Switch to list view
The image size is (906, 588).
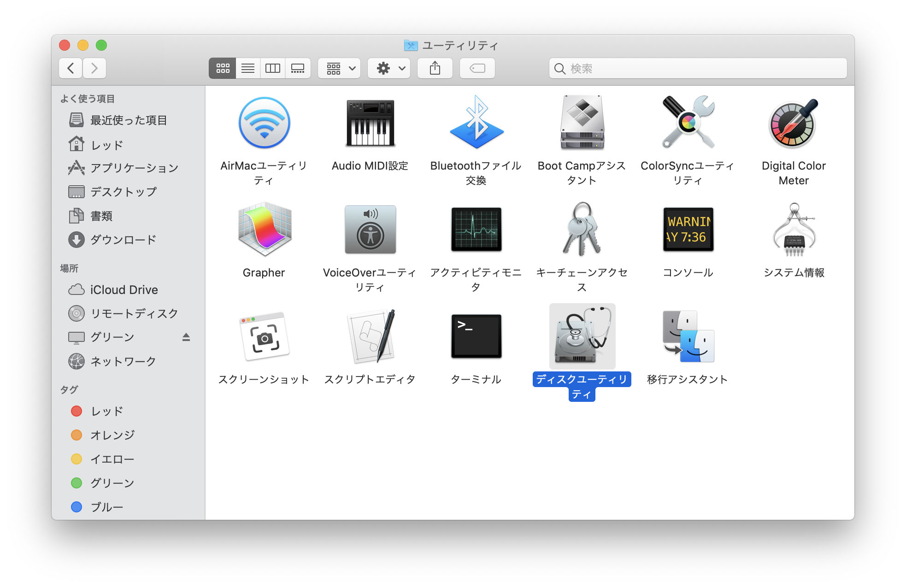tap(248, 68)
